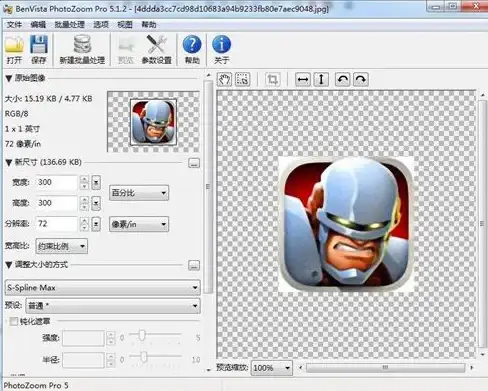This screenshot has width=488, height=391.
Task: Open the 批量处理 menu
Action: pos(69,24)
